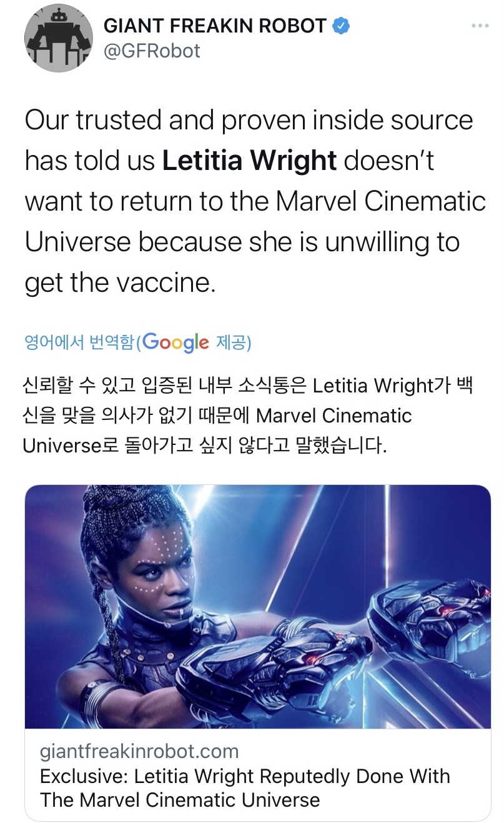This screenshot has width=504, height=823.
Task: Tap the blue verified badge
Action: click(341, 26)
